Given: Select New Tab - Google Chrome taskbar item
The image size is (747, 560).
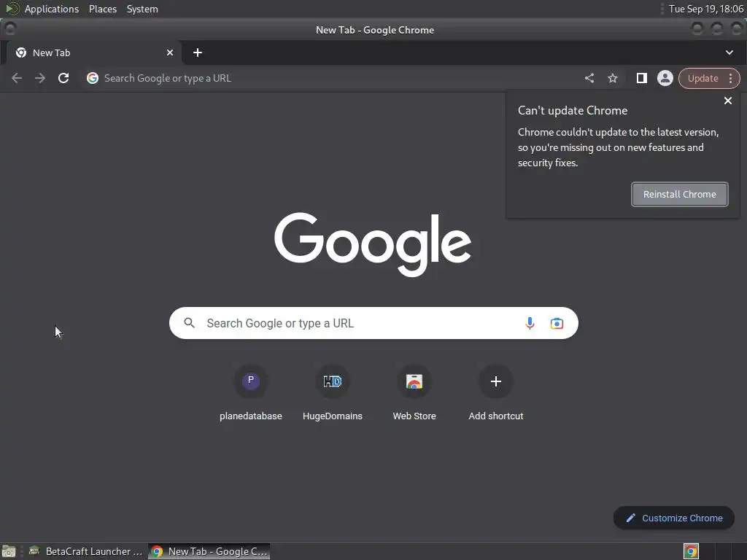Looking at the screenshot, I should [x=209, y=551].
